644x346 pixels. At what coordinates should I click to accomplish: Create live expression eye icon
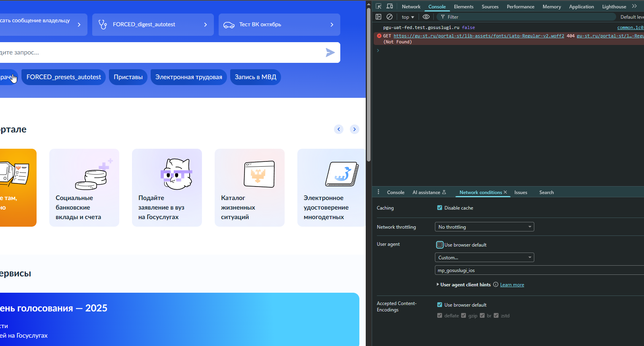pyautogui.click(x=426, y=17)
